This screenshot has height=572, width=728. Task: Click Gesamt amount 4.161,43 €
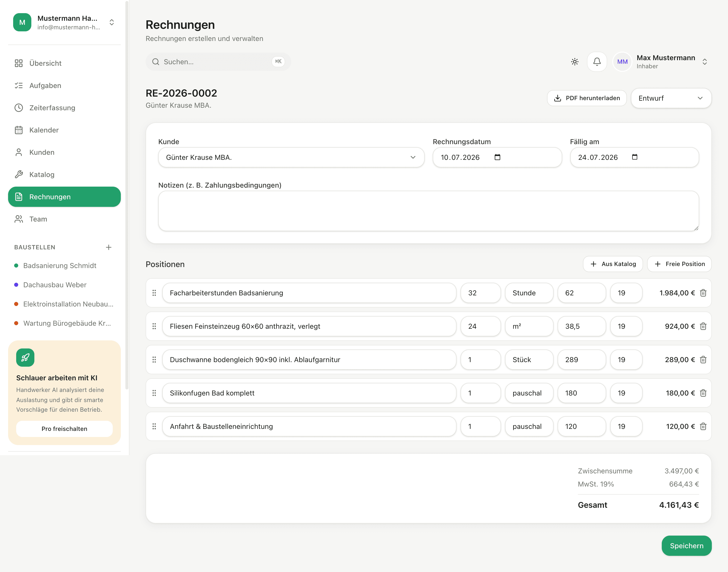(x=679, y=505)
